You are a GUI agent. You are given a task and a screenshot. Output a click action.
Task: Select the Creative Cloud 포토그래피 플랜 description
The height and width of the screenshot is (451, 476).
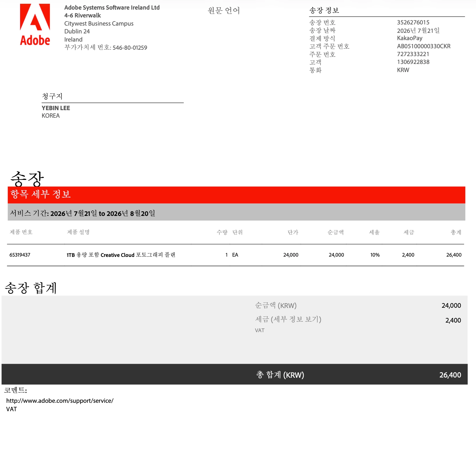pos(121,255)
